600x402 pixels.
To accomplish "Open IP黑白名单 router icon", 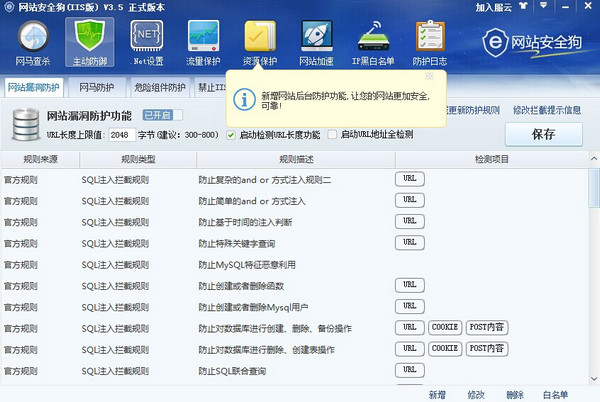I will point(373,43).
